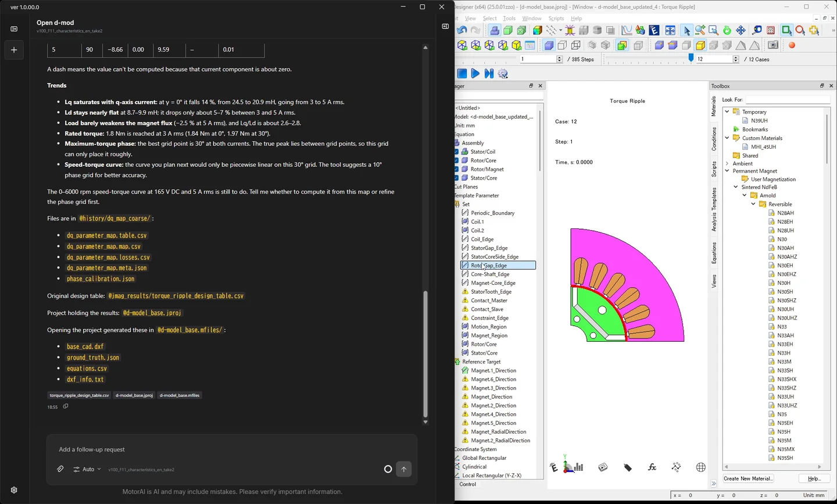Switch to the Analysis Templates side tab
This screenshot has height=504, width=837.
[x=714, y=210]
